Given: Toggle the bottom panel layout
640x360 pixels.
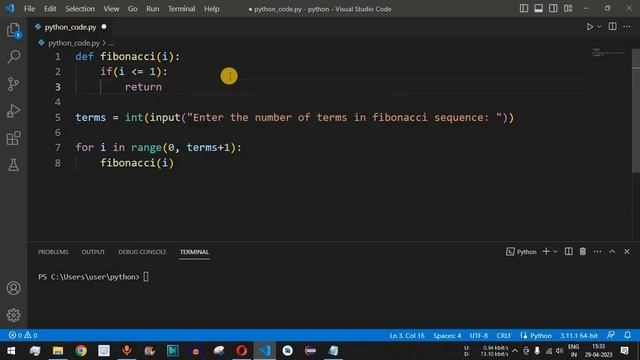Looking at the screenshot, I should pyautogui.click(x=538, y=9).
